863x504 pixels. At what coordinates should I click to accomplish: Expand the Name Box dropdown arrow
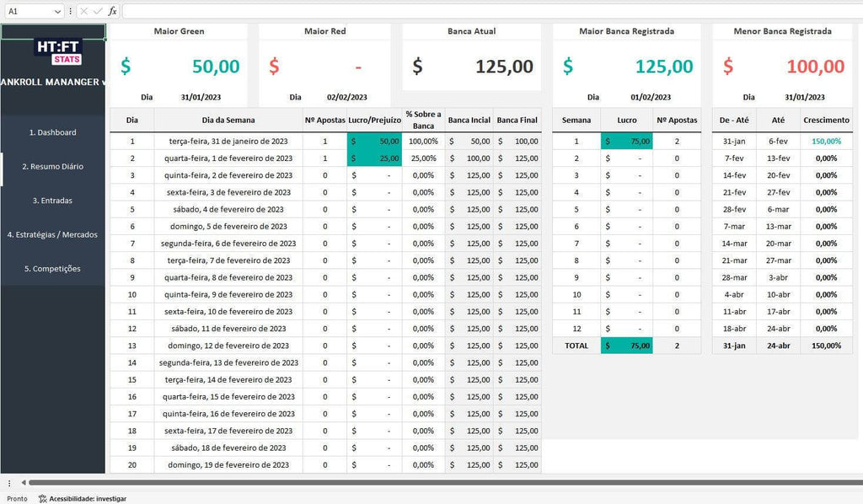57,11
